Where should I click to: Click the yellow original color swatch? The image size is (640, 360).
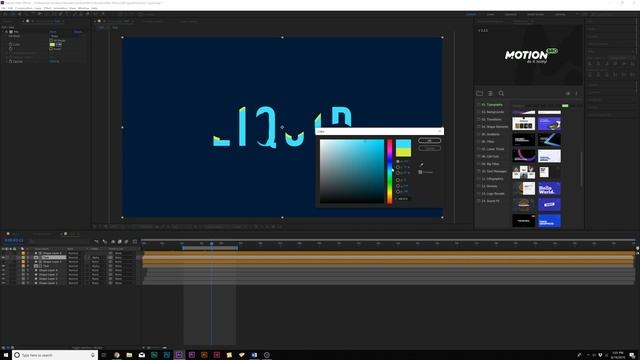tap(403, 152)
